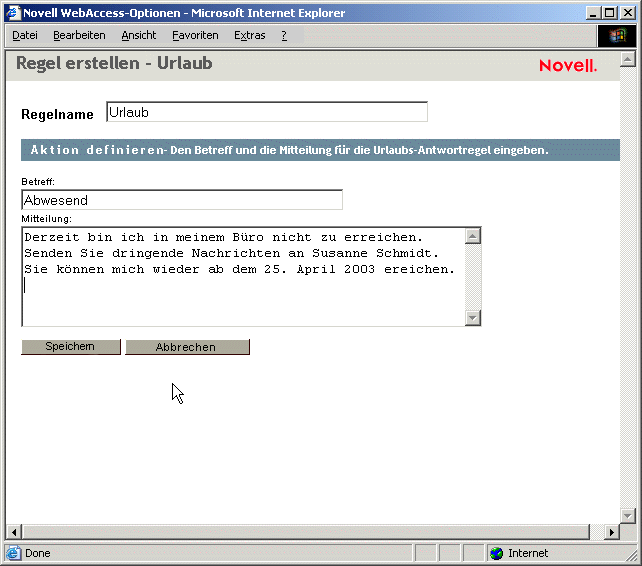642x566 pixels.
Task: Click the 'Done' status text
Action: (x=38, y=553)
